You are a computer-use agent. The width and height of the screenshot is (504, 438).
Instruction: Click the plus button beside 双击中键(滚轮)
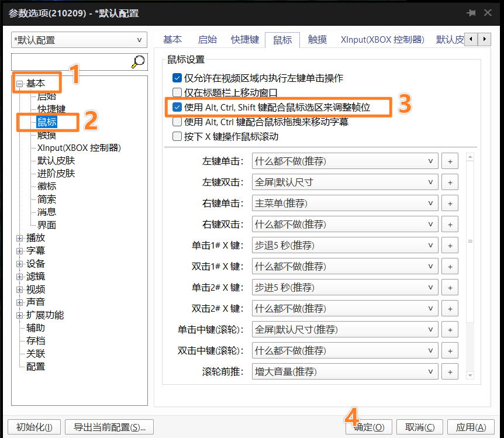[x=450, y=351]
